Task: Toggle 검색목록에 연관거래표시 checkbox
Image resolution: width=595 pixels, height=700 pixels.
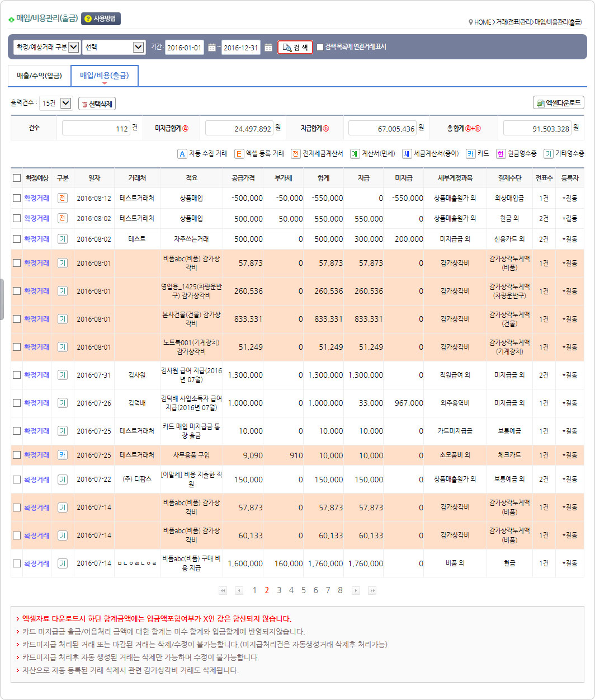Action: (320, 48)
